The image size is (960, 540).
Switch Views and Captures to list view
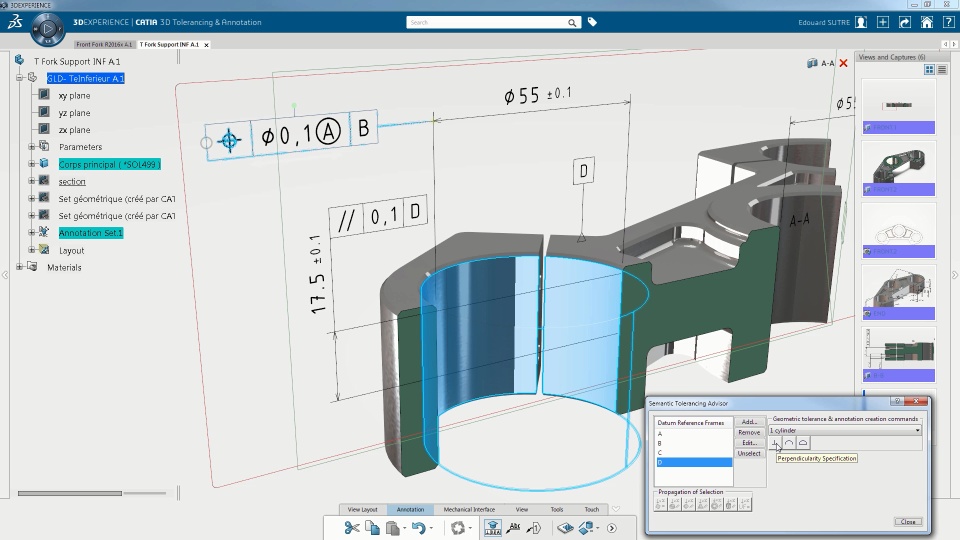[x=941, y=69]
